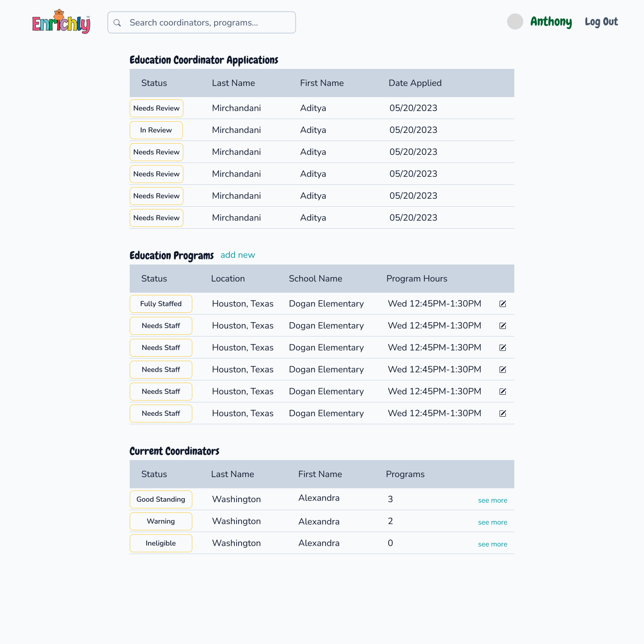Click the Good Standing status badge

point(161,499)
